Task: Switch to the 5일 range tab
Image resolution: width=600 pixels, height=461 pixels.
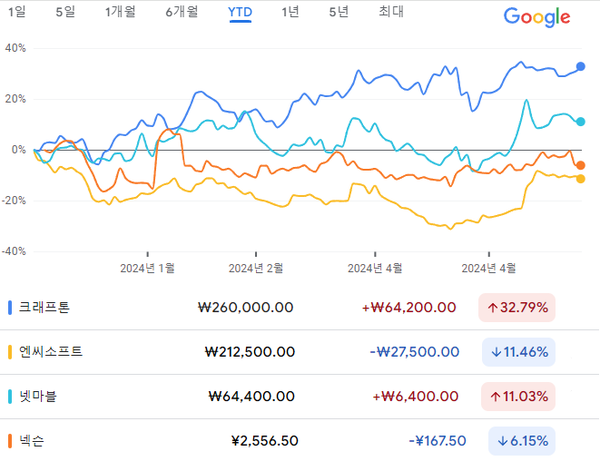Action: pyautogui.click(x=66, y=13)
